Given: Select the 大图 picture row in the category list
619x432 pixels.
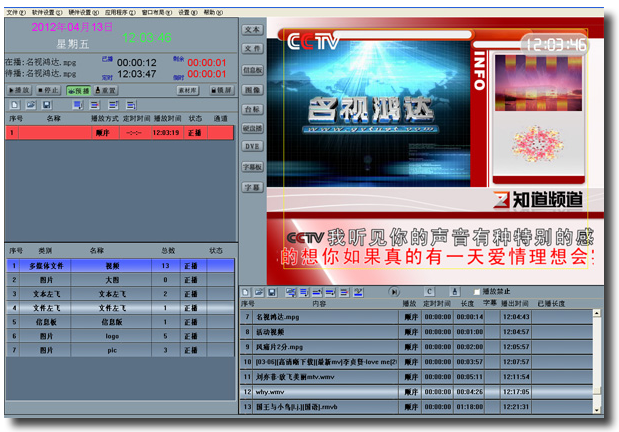Looking at the screenshot, I should (120, 280).
